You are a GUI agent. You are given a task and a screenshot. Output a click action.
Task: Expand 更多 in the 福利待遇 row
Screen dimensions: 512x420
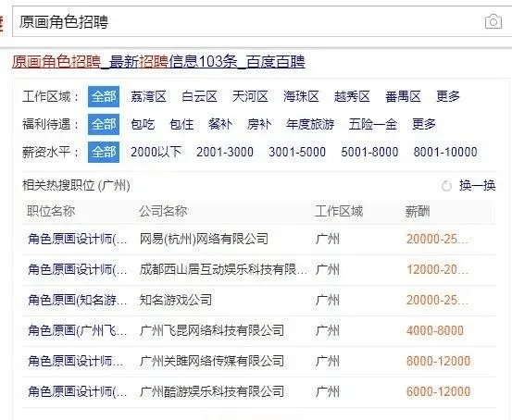tap(424, 124)
